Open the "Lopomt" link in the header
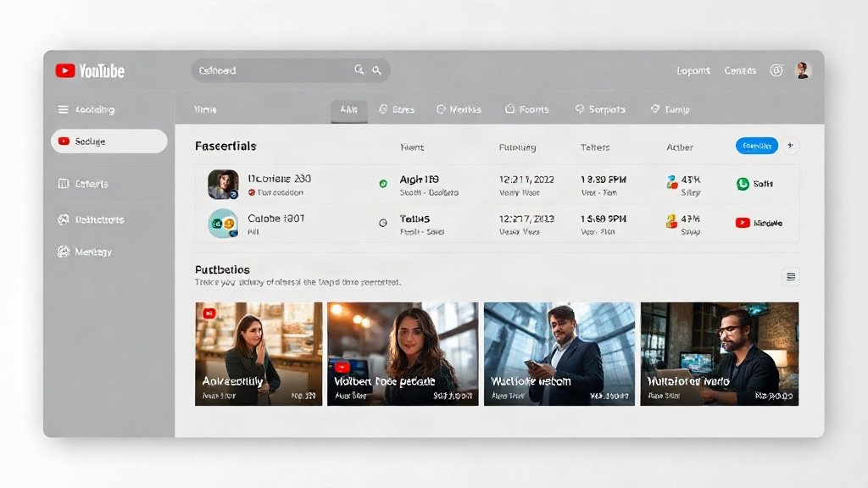Screen dimensions: 868x488 point(693,71)
